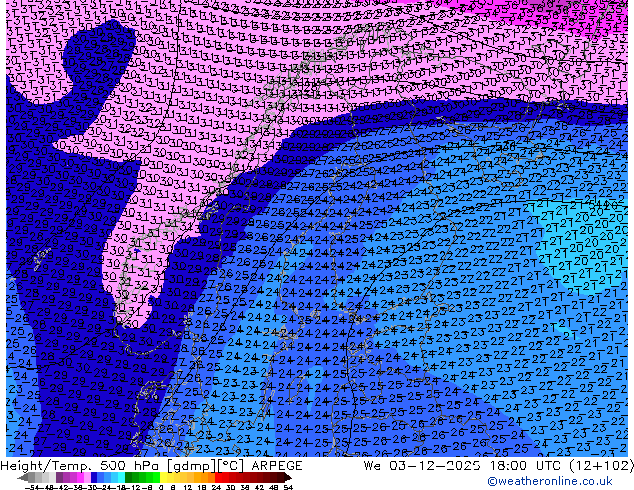This screenshot has height=490, width=634.
Task: Select the yellow legend swatch at 0
Action: pos(163,477)
